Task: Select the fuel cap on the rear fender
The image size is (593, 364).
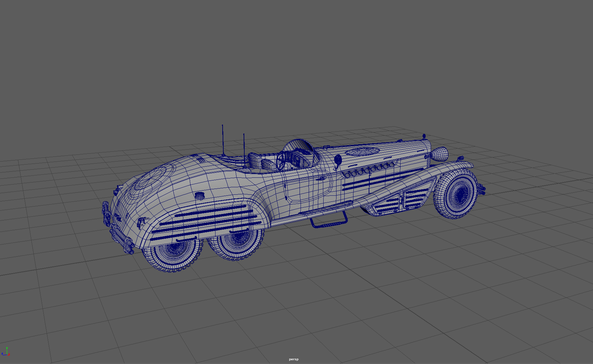Action: (x=200, y=195)
